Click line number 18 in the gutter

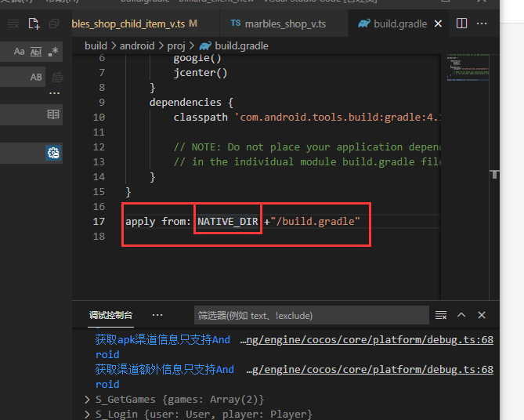(99, 237)
